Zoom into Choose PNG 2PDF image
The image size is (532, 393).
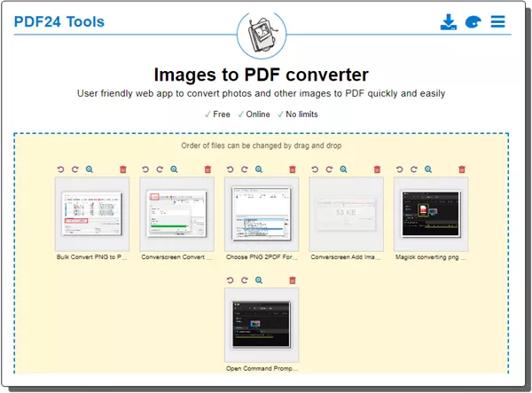[259, 169]
